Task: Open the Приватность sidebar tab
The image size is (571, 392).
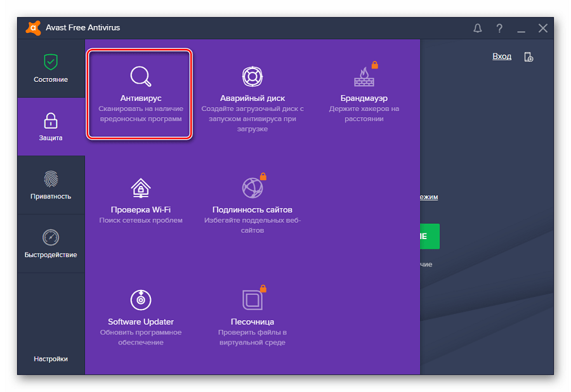Action: click(x=51, y=185)
